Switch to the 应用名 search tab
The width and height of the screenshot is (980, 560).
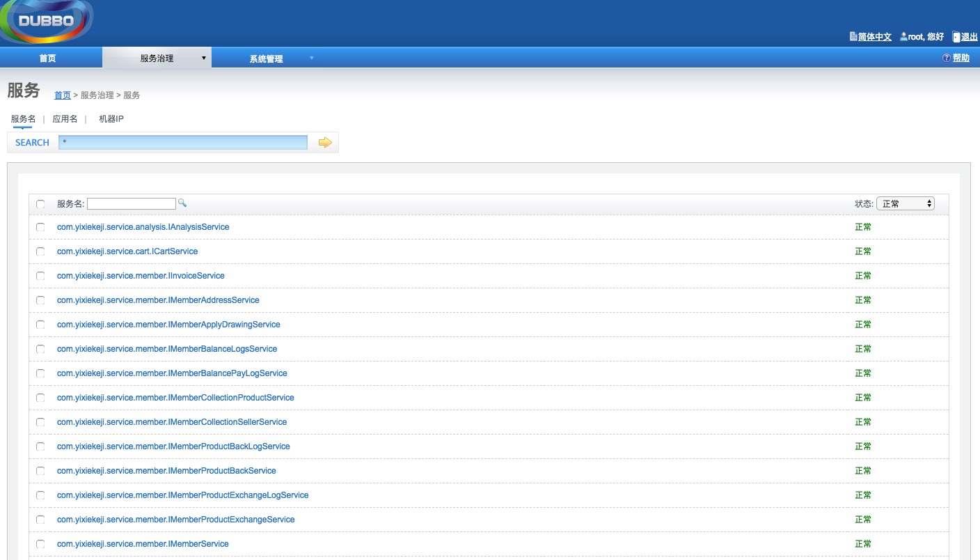click(65, 119)
